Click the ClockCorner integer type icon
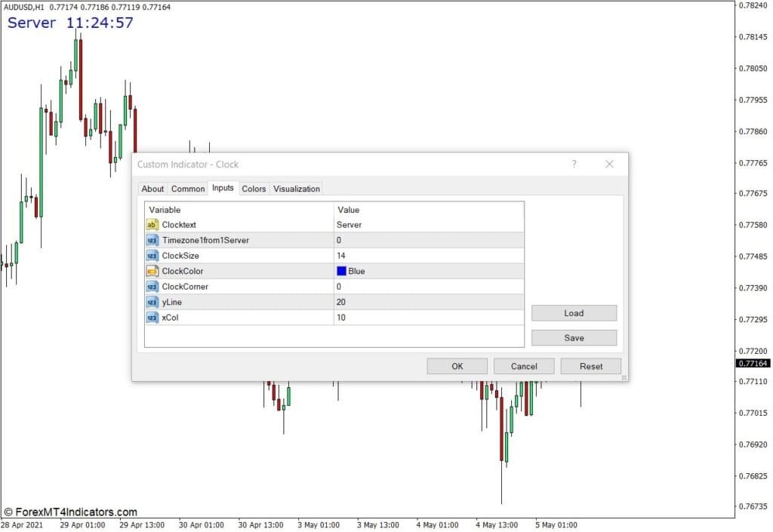773x532 pixels. tap(152, 287)
